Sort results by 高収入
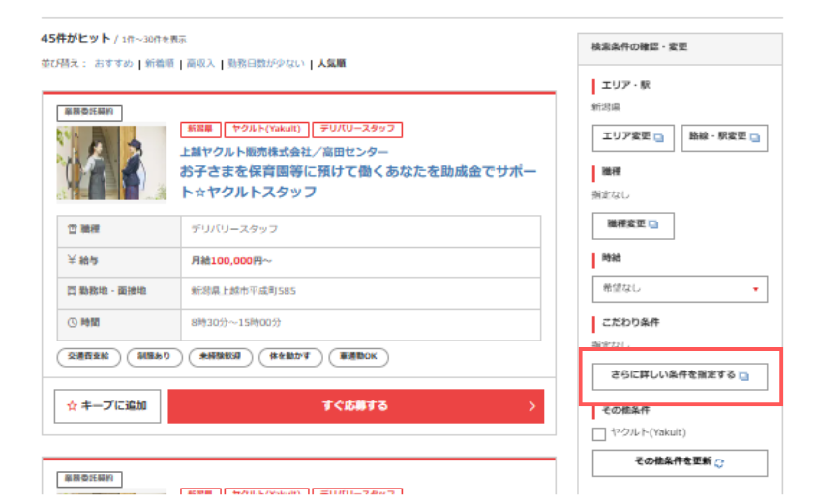 [x=200, y=63]
